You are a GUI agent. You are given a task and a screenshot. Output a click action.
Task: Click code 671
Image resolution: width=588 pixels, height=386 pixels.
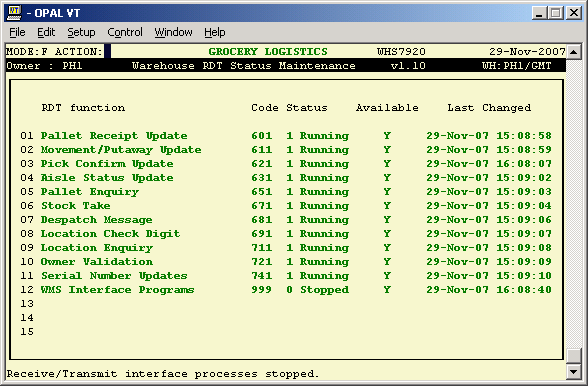261,206
